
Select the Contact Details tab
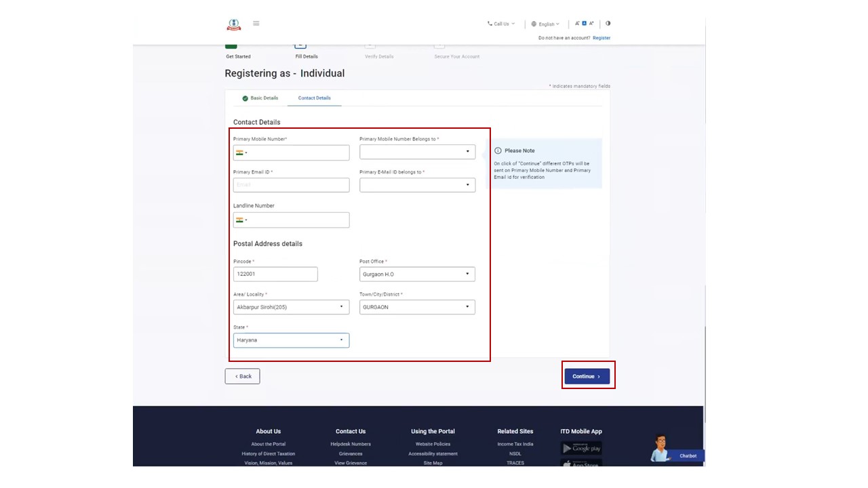[314, 98]
